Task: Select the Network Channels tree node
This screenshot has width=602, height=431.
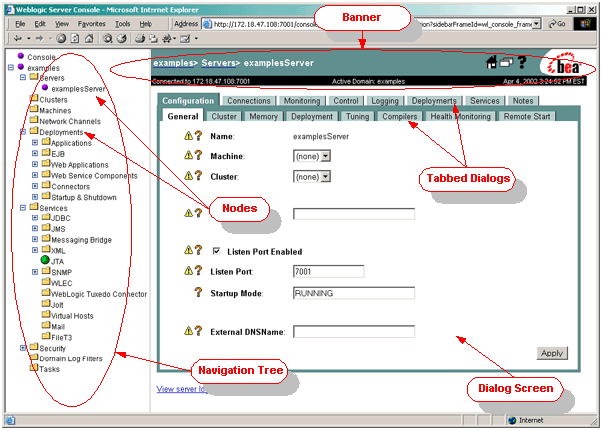Action: click(x=70, y=121)
